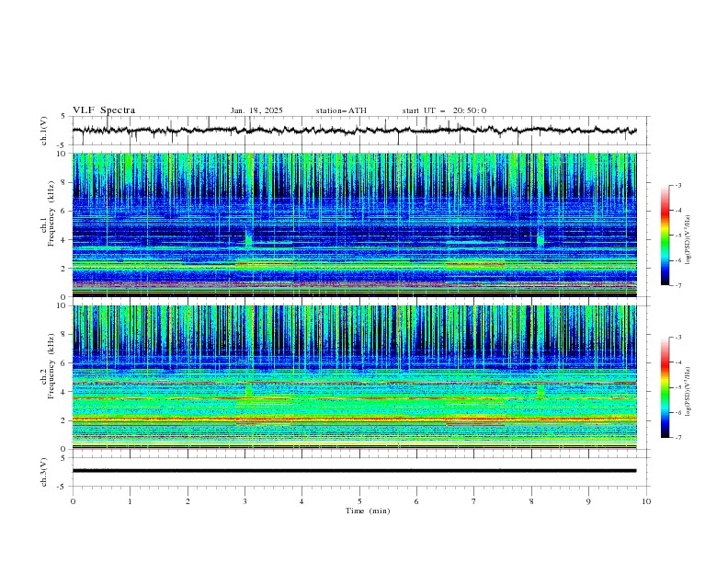The width and height of the screenshot is (728, 563).
Task: Click time axis tick label '5'
Action: pyautogui.click(x=359, y=501)
